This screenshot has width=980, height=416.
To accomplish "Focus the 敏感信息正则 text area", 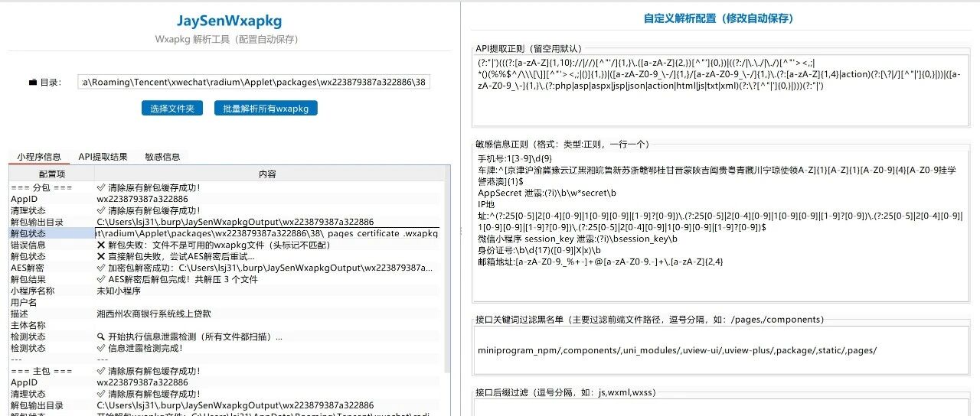I will pyautogui.click(x=720, y=226).
